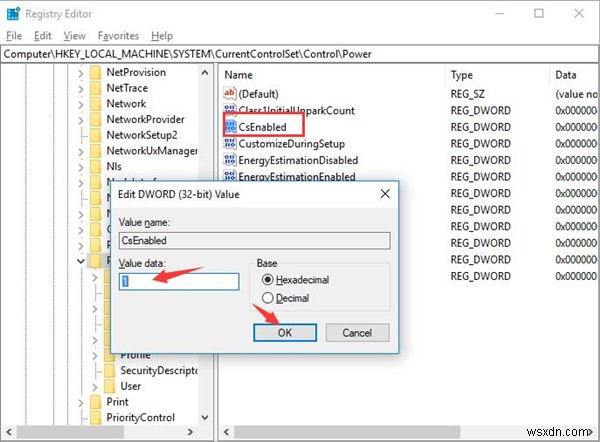Viewport: 600px width, 442px height.
Task: Select the CustomizeDuringSetup DWORD icon
Action: coord(230,144)
